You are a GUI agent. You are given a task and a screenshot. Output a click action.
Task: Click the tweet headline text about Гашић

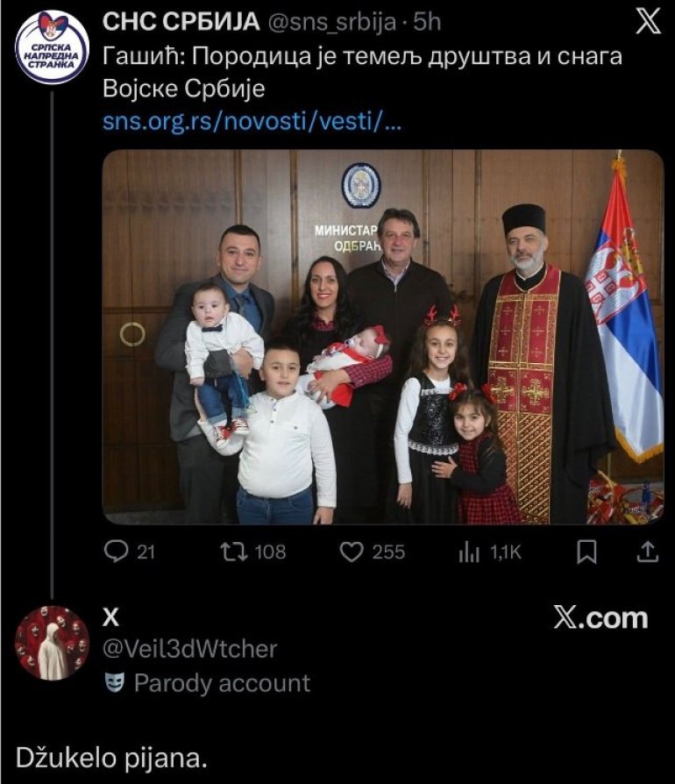(x=362, y=73)
